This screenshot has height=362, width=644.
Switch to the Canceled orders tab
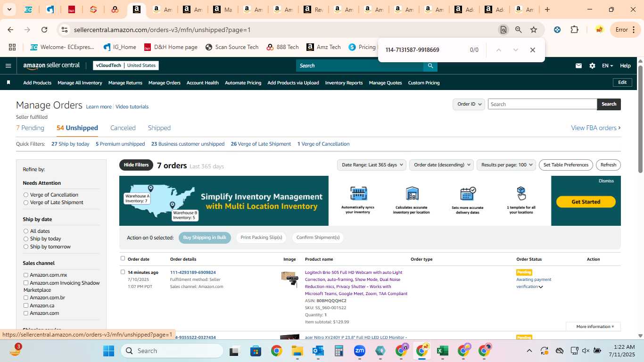(123, 128)
